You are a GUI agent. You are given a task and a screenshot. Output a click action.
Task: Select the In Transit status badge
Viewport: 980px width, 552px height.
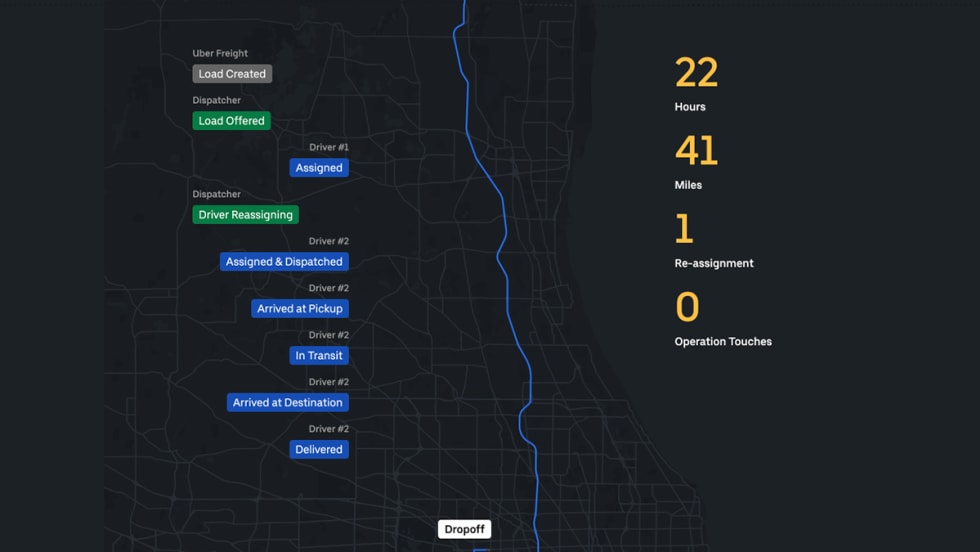[319, 356]
